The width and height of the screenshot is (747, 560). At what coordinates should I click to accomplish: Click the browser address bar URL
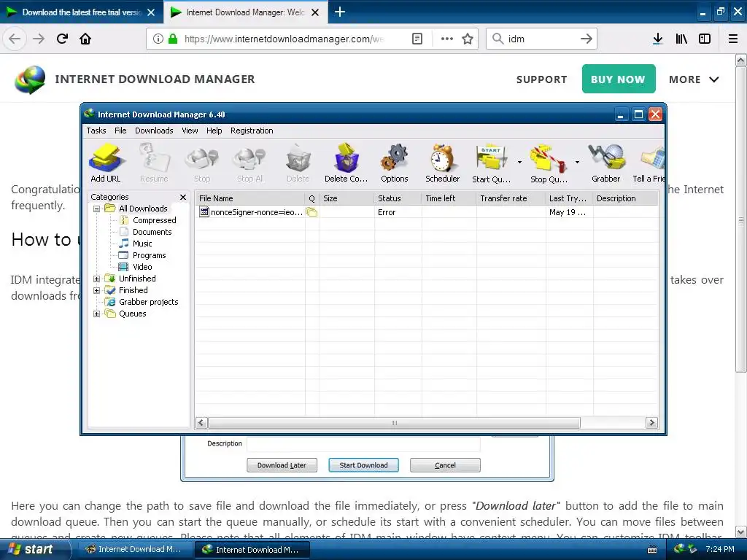tap(284, 39)
